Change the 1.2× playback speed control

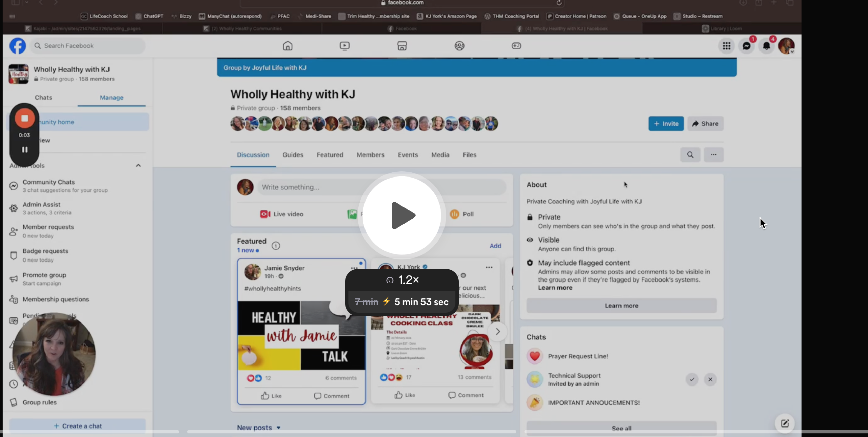[402, 280]
